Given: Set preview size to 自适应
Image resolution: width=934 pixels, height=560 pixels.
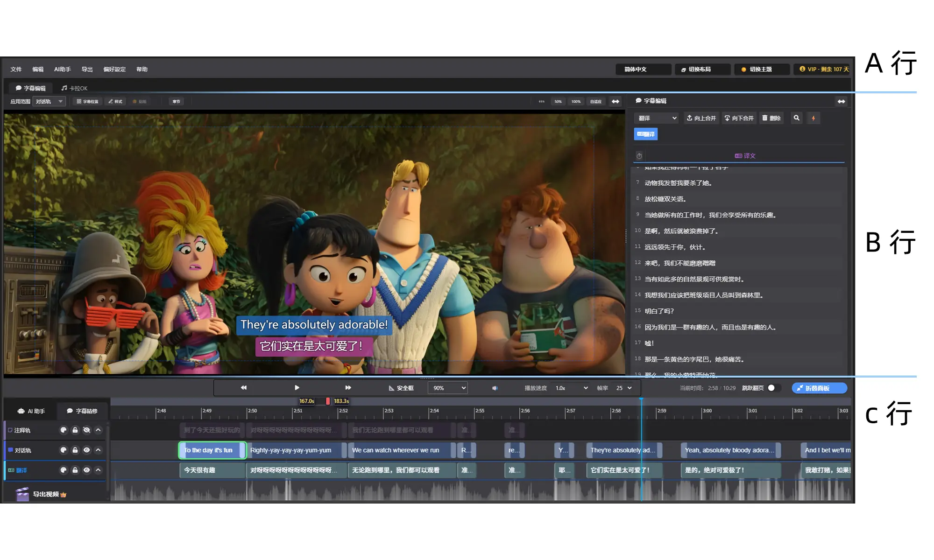Looking at the screenshot, I should coord(596,102).
